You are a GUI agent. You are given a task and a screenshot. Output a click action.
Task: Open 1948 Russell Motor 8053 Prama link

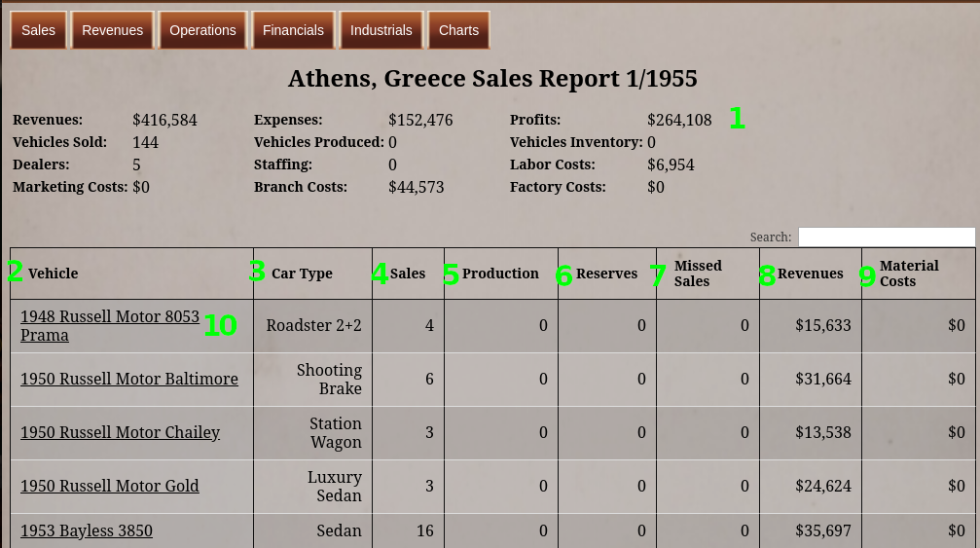tap(109, 317)
